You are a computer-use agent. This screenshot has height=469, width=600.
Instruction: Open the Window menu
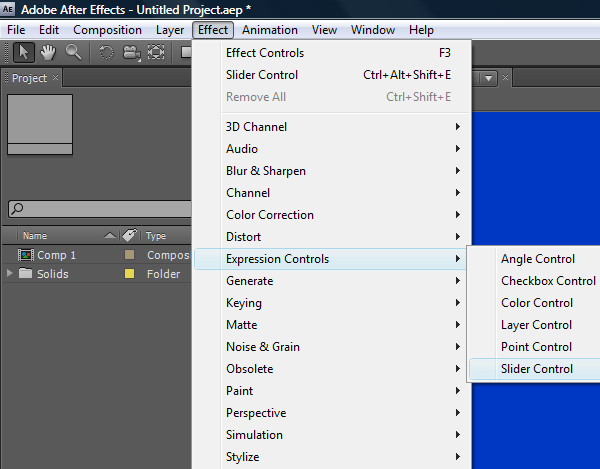373,30
